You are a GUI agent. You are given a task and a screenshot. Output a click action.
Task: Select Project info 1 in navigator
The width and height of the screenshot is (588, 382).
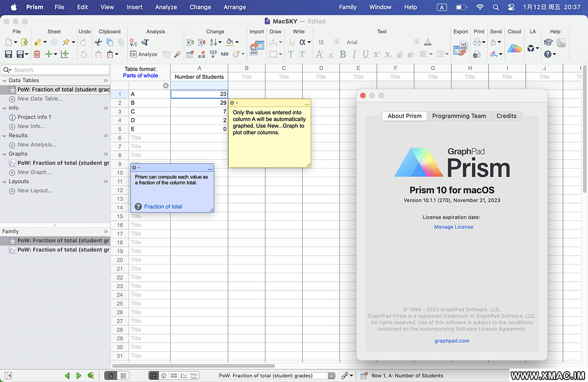pos(34,117)
